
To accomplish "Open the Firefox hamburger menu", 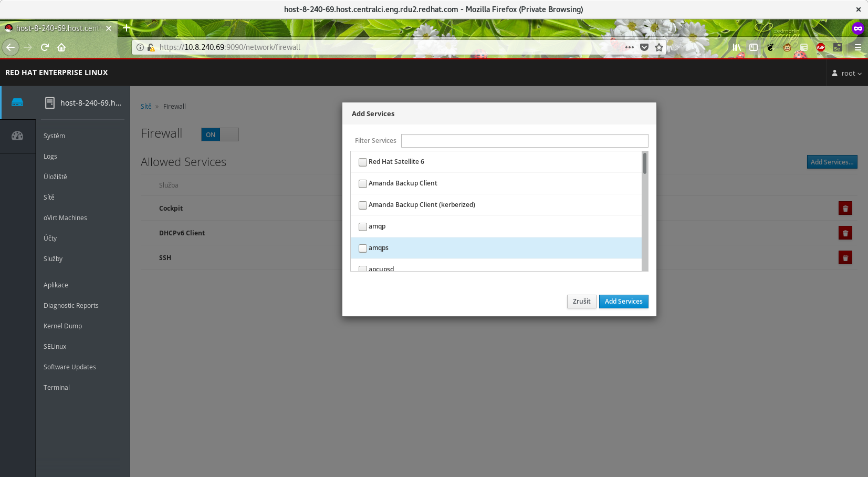I will tap(859, 47).
